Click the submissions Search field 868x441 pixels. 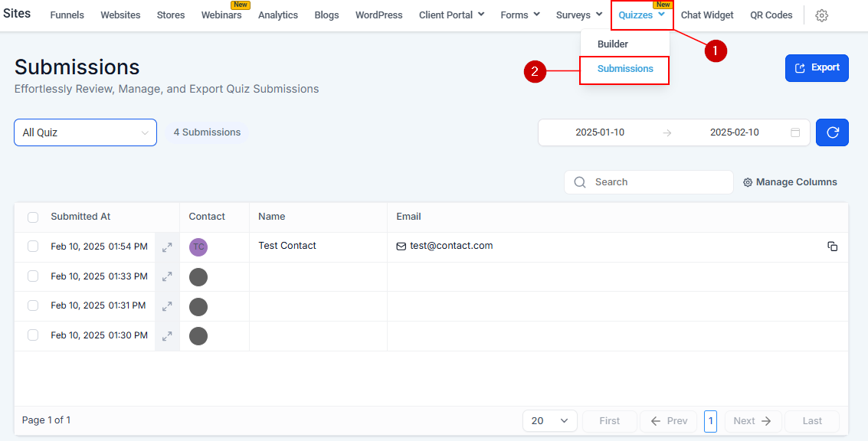click(649, 182)
